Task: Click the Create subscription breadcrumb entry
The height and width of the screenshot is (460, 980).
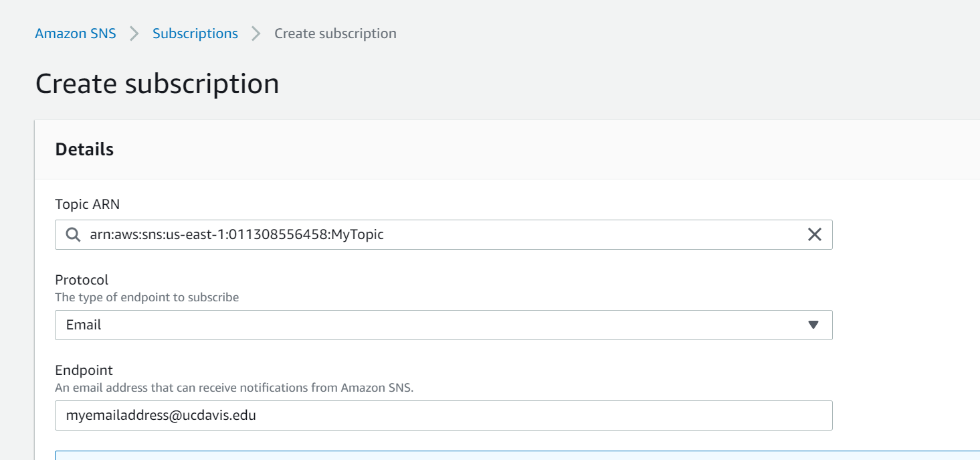Action: [x=335, y=33]
